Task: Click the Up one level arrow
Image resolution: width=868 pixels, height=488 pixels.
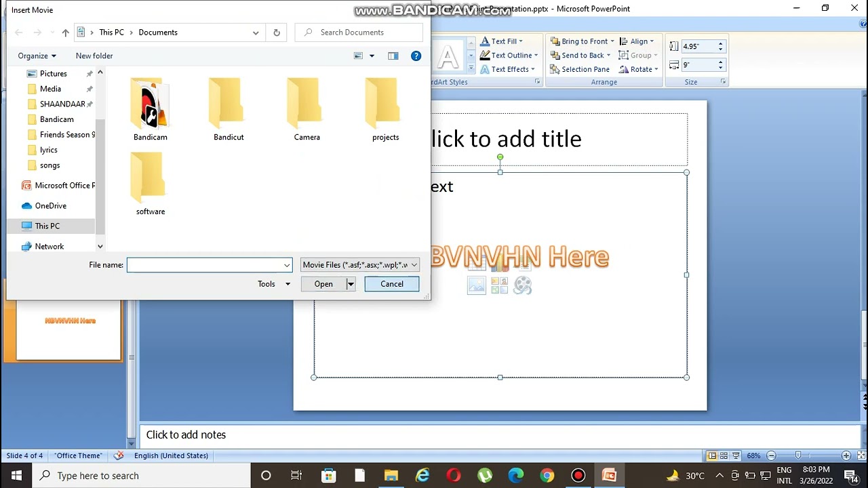Action: (x=65, y=33)
